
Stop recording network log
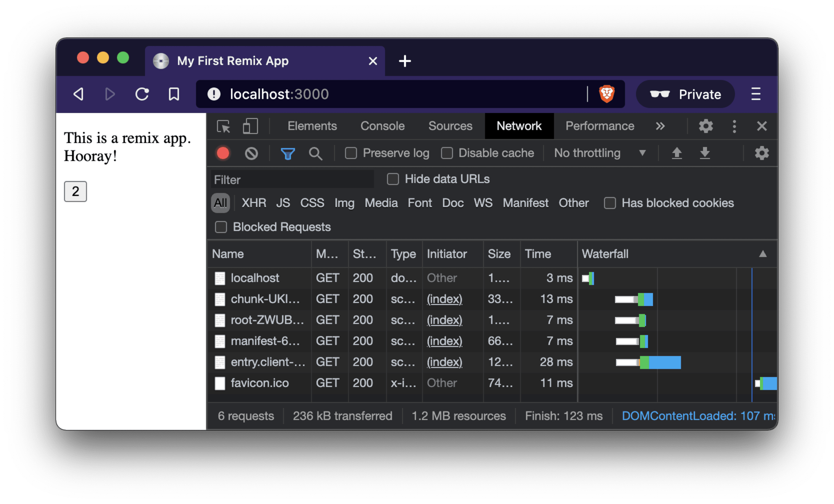pyautogui.click(x=223, y=153)
